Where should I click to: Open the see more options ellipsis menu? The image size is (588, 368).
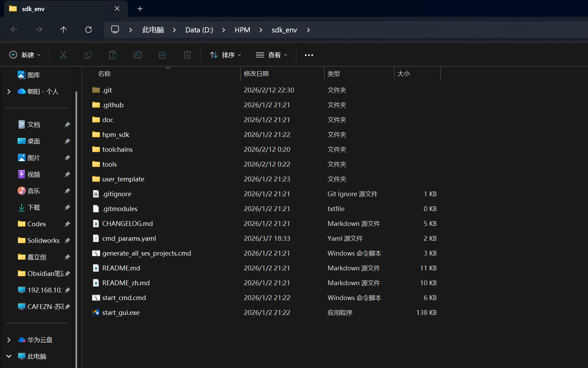[x=309, y=55]
